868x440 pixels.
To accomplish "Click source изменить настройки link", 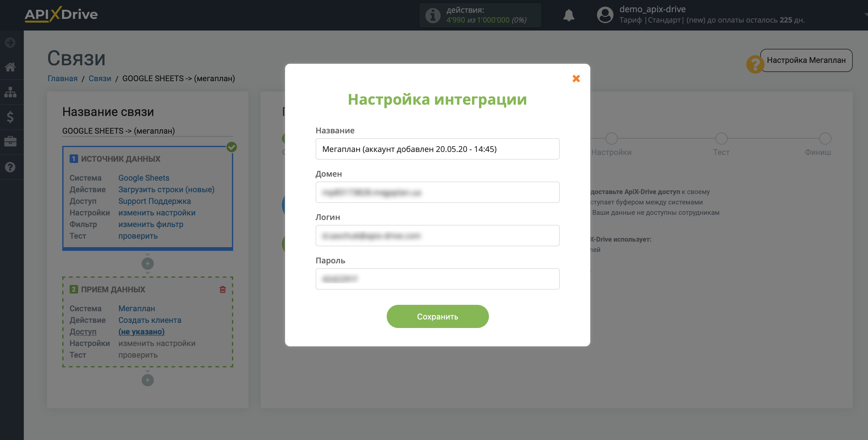I will [157, 213].
